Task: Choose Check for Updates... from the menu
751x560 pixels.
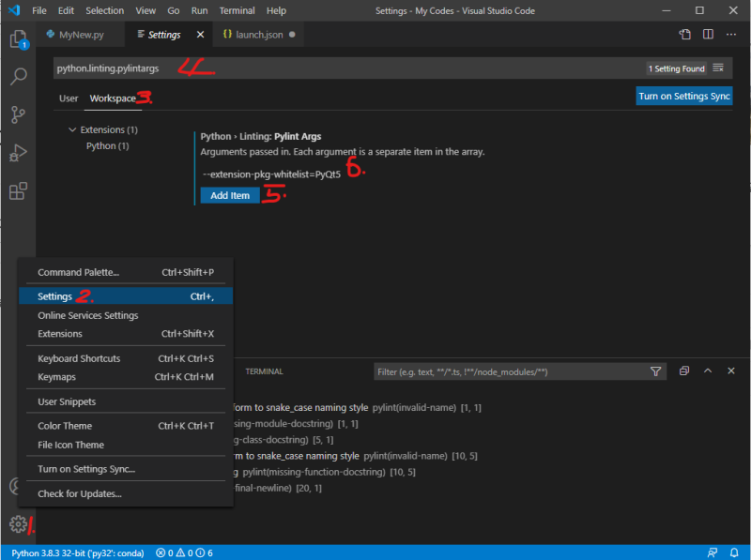Action: coord(126,493)
